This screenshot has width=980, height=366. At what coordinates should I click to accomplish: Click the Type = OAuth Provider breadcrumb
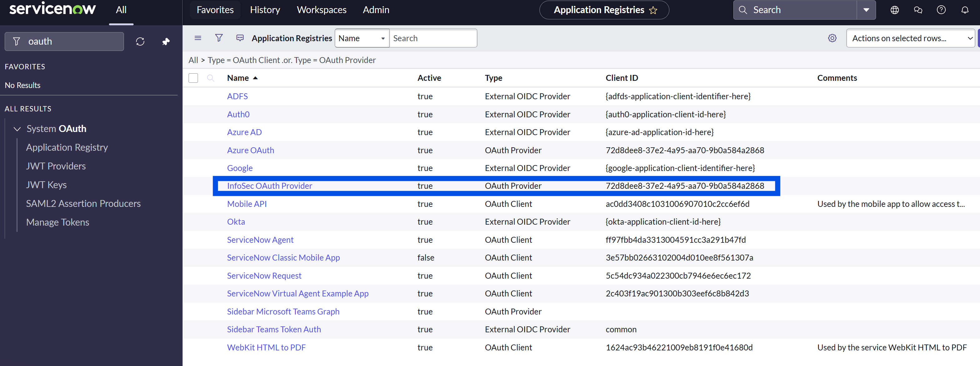(x=335, y=60)
